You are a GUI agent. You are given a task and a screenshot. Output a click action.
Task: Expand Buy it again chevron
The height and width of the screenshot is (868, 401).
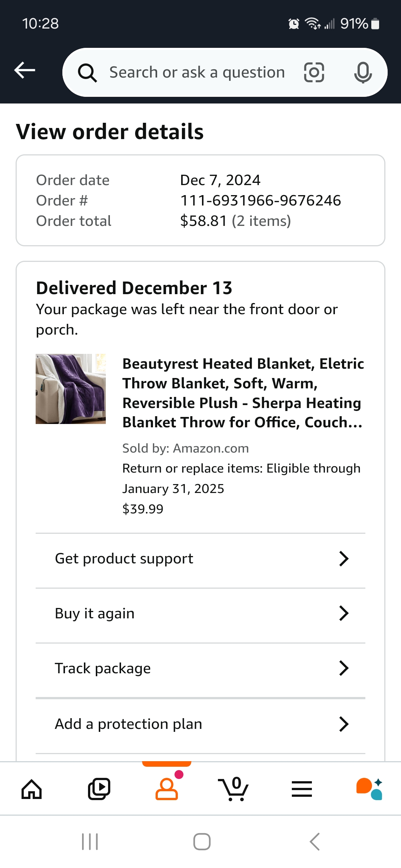[344, 614]
